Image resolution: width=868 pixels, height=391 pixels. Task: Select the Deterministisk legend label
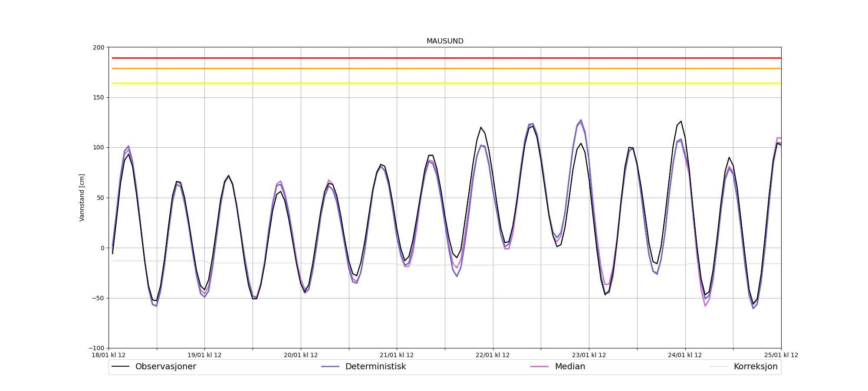pyautogui.click(x=375, y=367)
